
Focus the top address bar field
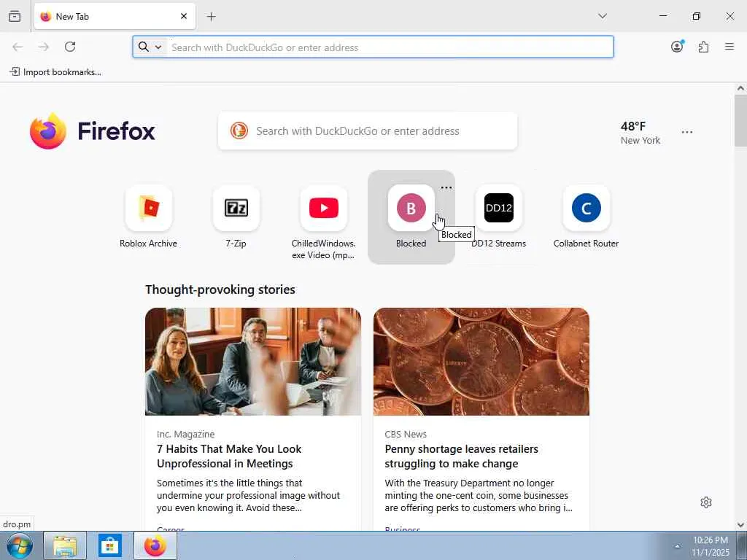pyautogui.click(x=373, y=47)
